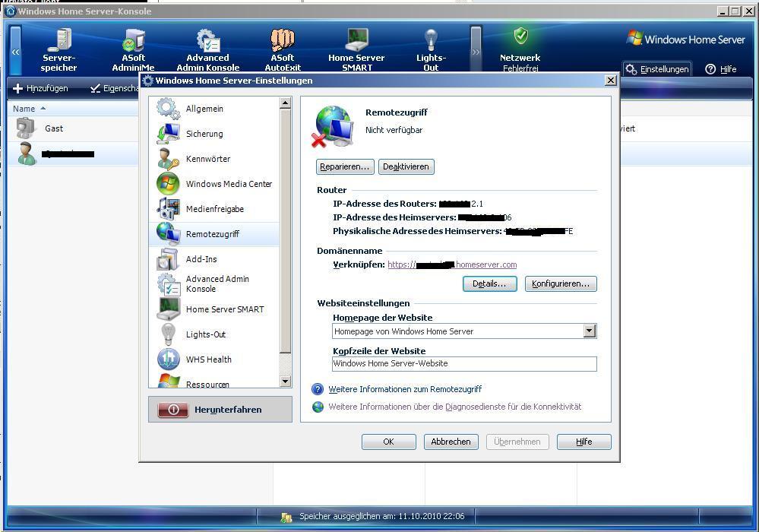
Task: Select the Windows Media Center settings category
Action: pyautogui.click(x=214, y=184)
